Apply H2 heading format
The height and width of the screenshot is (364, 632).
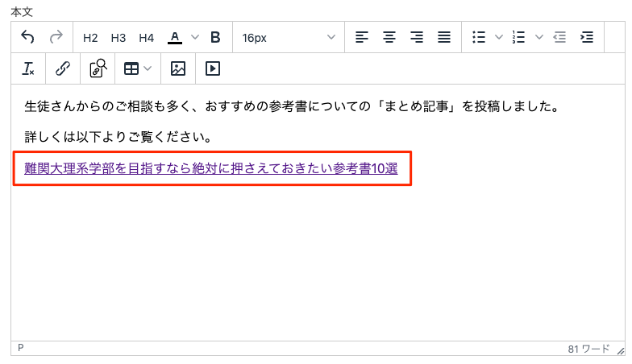point(90,38)
